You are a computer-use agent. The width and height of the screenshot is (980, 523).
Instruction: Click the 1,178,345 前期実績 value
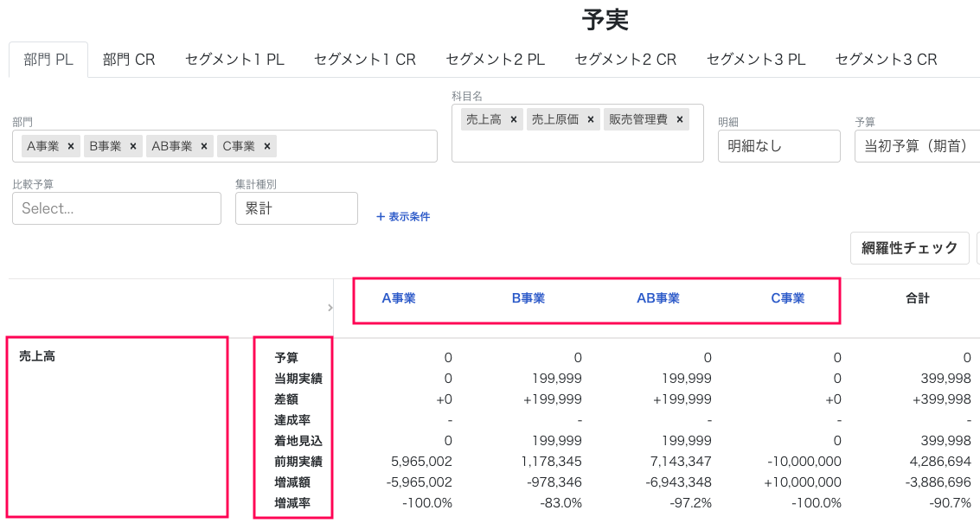click(x=551, y=462)
